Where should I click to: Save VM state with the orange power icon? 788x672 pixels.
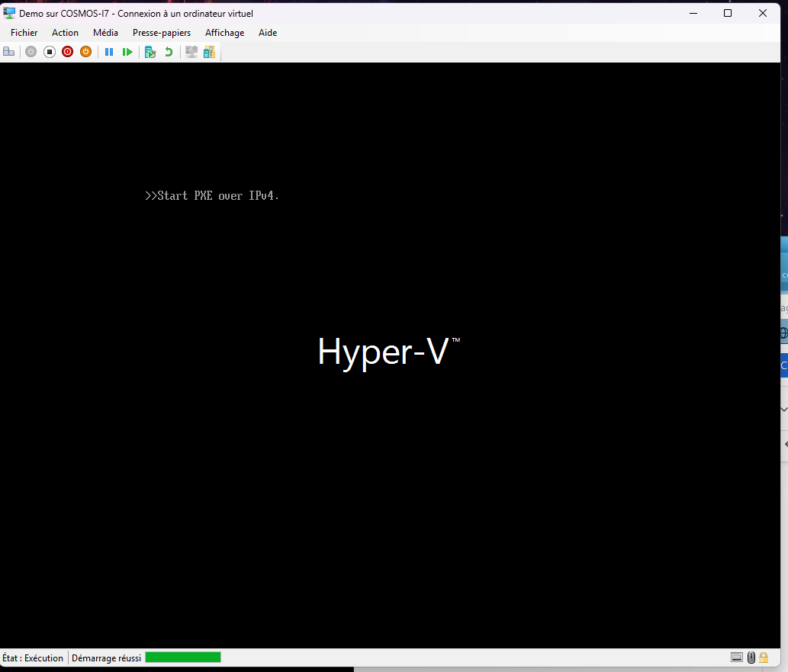click(x=85, y=52)
